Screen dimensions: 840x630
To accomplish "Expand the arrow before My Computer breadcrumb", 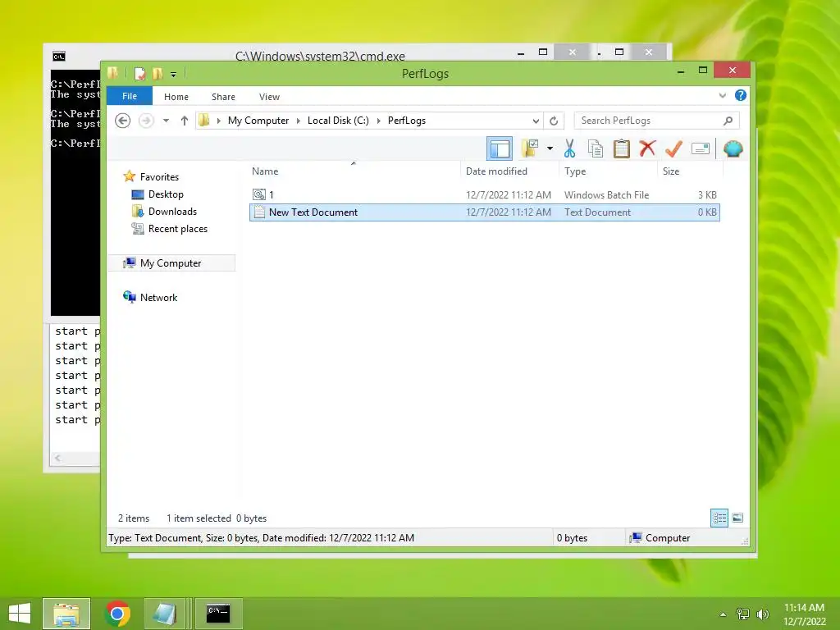I will point(218,121).
